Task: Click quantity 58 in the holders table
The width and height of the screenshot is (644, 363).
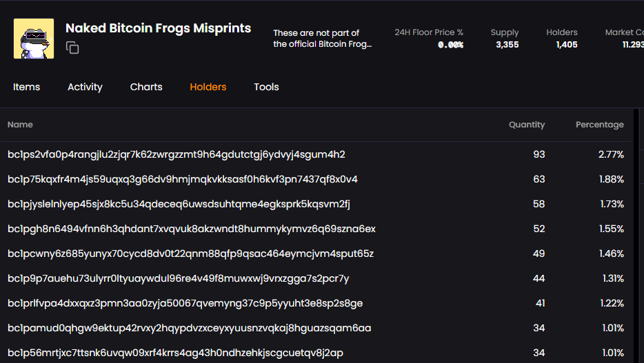Action: [x=539, y=205]
